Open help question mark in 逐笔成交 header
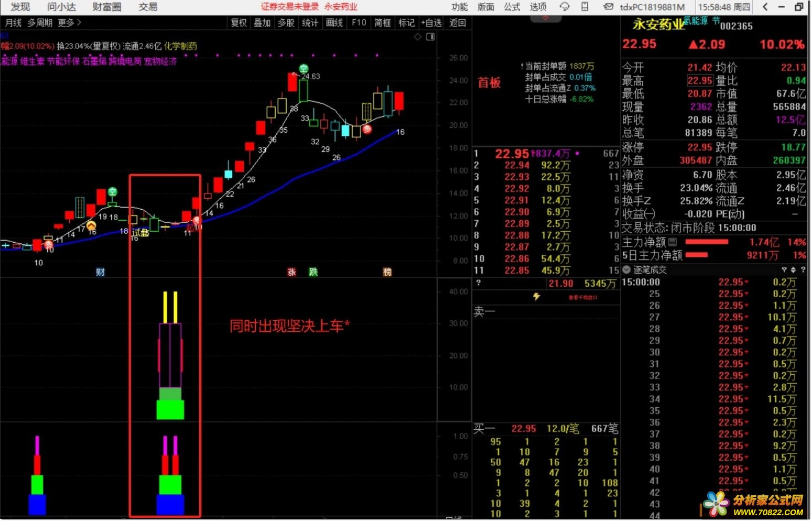The image size is (812, 521). pos(803,270)
